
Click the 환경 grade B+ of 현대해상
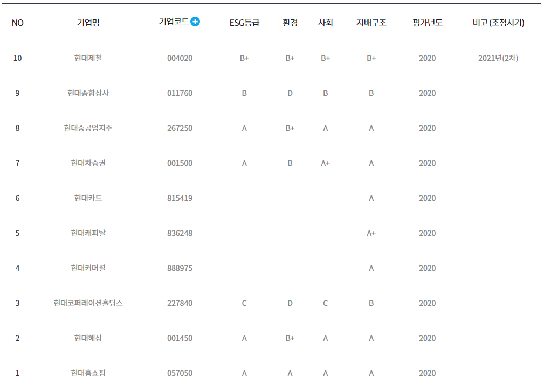[290, 338]
